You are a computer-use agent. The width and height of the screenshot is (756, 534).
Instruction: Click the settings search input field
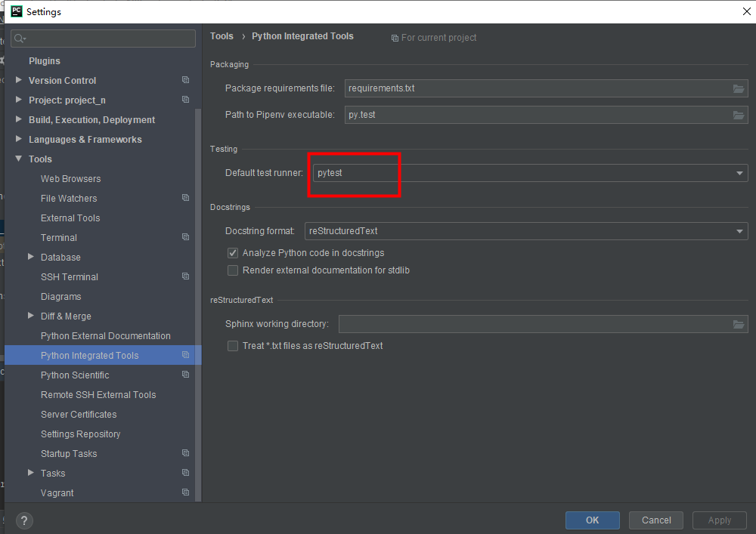pyautogui.click(x=103, y=39)
